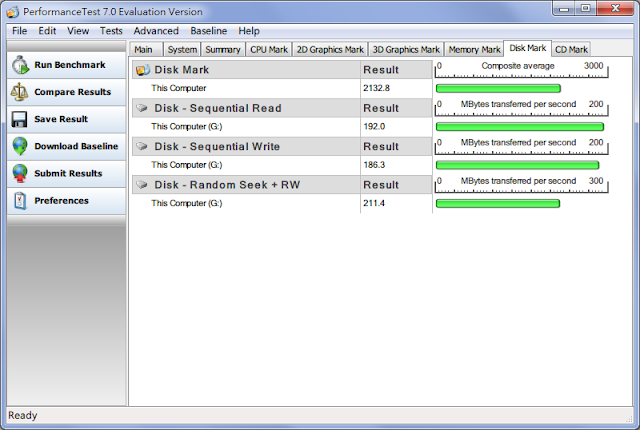
Task: Click the Random Seek + RW green bar
Action: pyautogui.click(x=498, y=204)
